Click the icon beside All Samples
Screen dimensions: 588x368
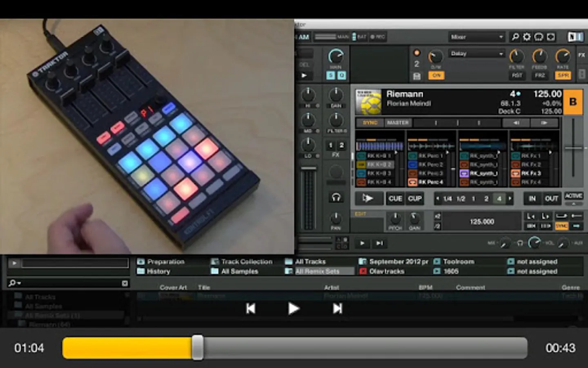pyautogui.click(x=215, y=271)
